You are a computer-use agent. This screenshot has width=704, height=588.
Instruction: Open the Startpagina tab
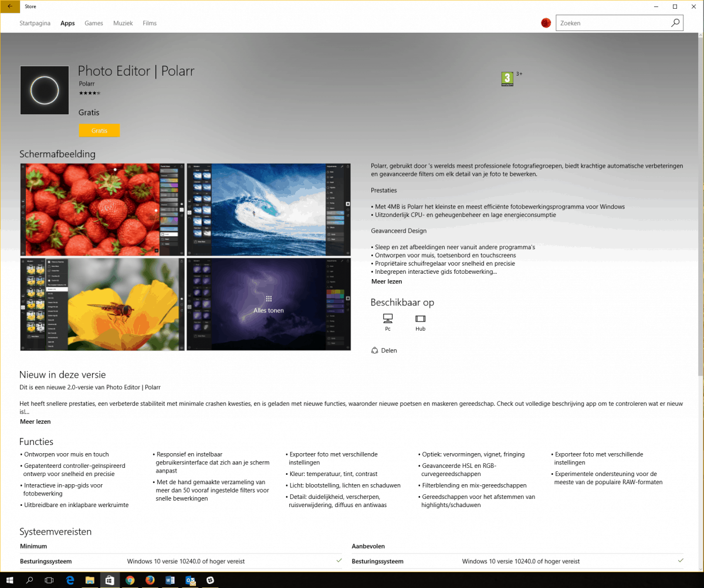(35, 23)
